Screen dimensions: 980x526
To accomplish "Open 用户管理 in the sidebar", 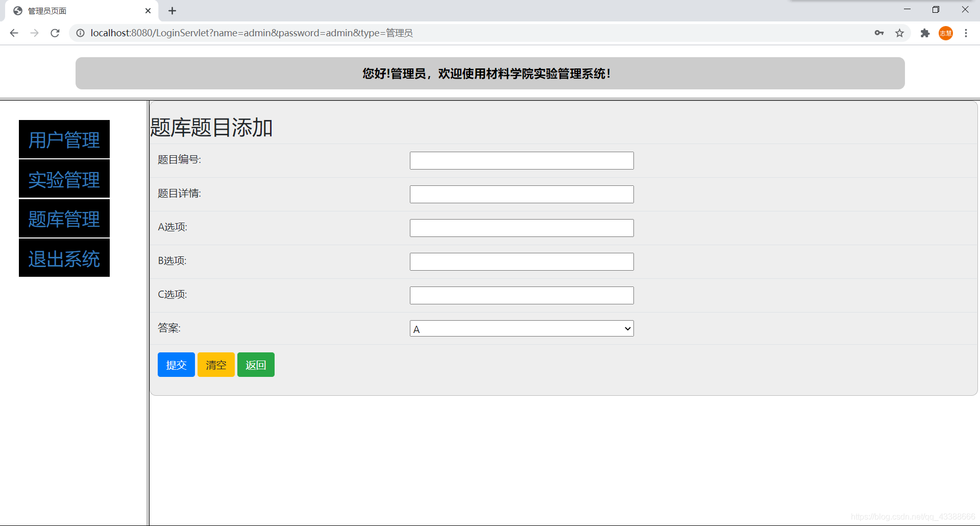I will pyautogui.click(x=64, y=139).
